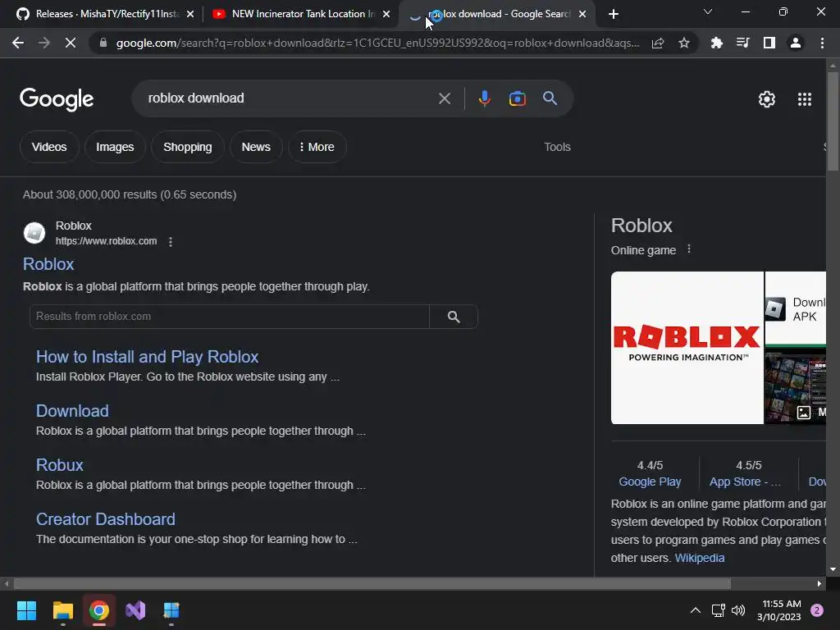Expand the More filters menu
This screenshot has width=840, height=630.
pyautogui.click(x=317, y=147)
